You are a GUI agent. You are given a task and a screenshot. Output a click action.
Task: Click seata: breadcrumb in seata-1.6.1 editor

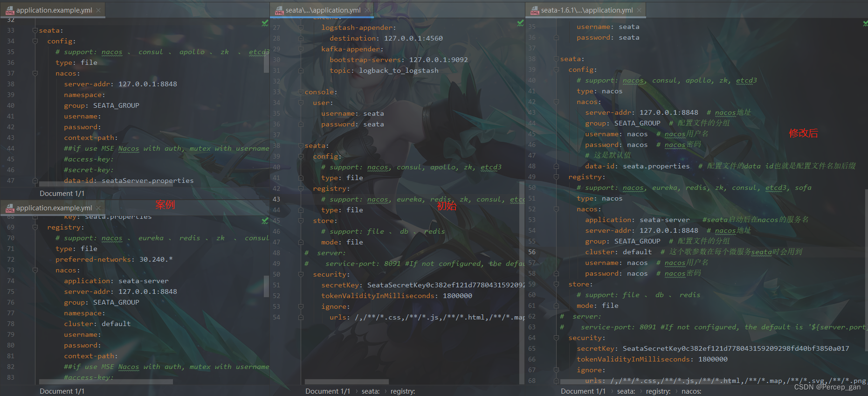pos(626,391)
